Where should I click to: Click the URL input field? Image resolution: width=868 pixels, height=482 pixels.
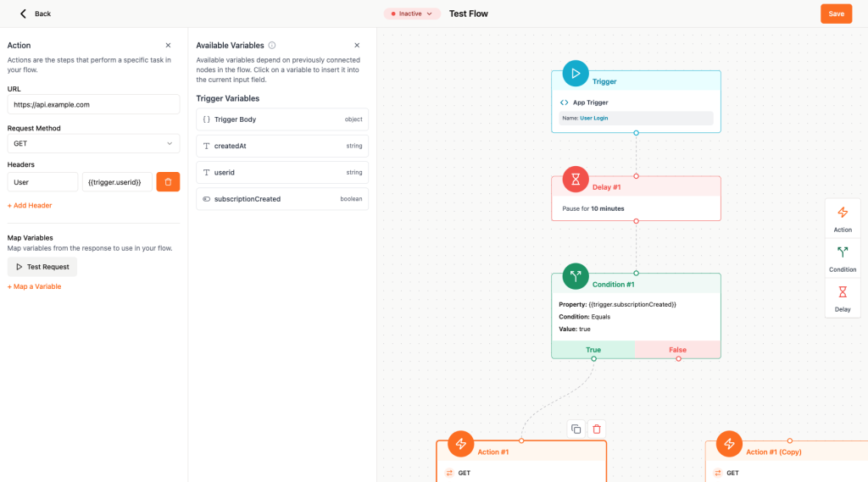93,104
